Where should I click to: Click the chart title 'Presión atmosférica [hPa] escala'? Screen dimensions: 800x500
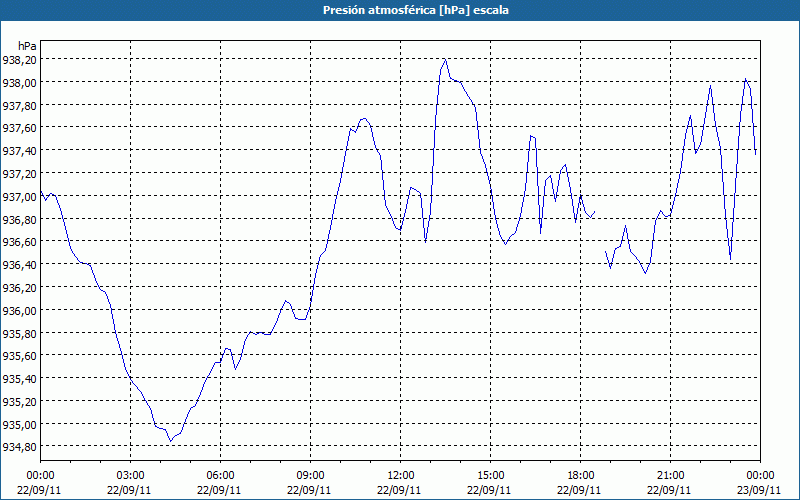[x=415, y=10]
